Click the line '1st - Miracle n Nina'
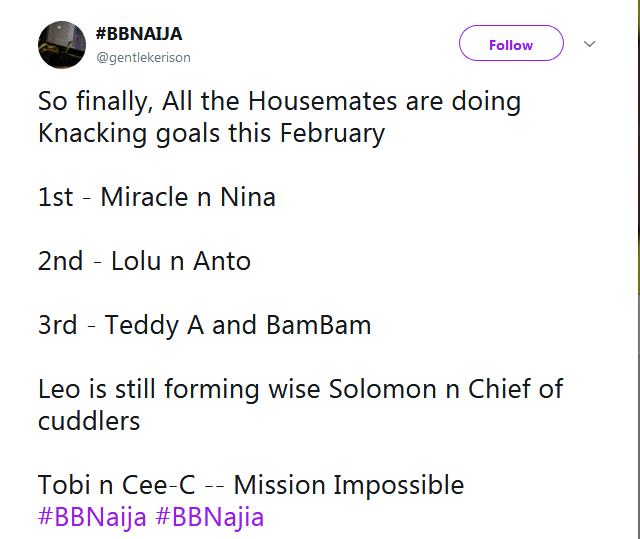Image resolution: width=640 pixels, height=539 pixels. coord(156,197)
